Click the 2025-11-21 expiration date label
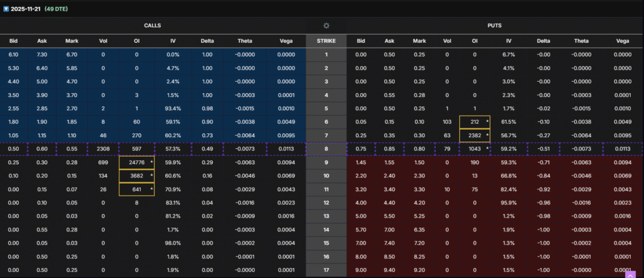644x278 pixels. 28,9
